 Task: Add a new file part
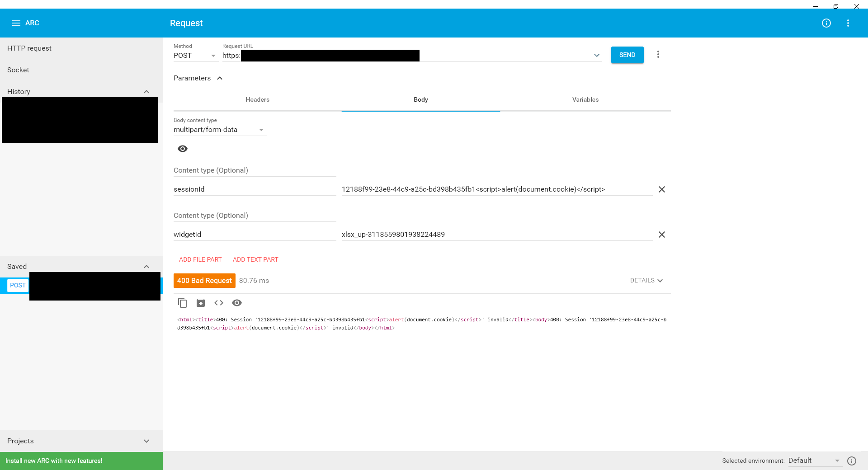[x=200, y=259]
